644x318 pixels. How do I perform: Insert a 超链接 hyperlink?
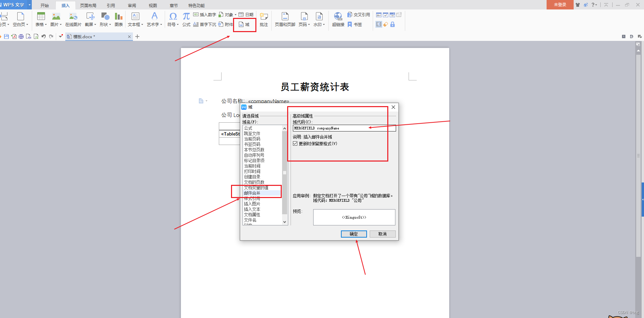[338, 19]
